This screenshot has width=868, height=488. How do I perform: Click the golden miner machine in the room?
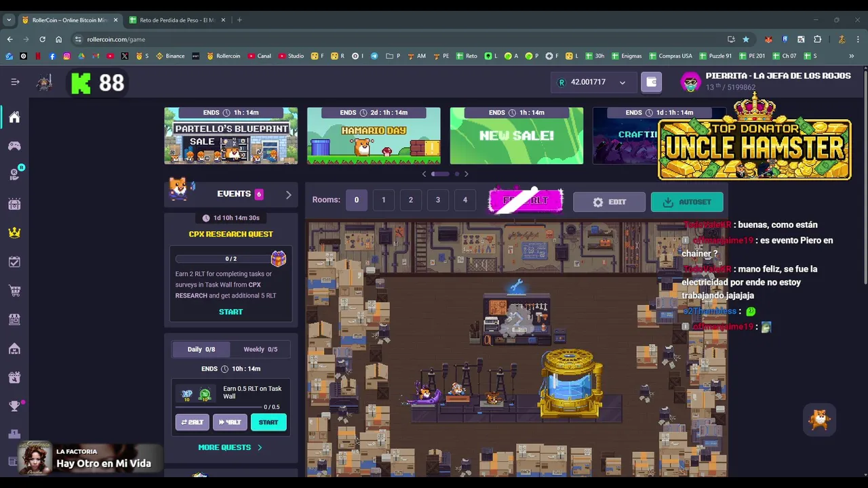click(570, 383)
